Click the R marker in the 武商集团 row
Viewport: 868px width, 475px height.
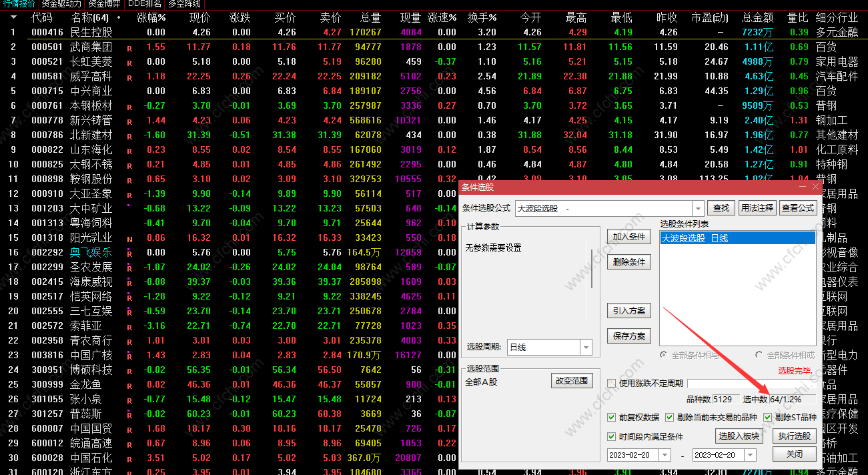click(x=129, y=48)
